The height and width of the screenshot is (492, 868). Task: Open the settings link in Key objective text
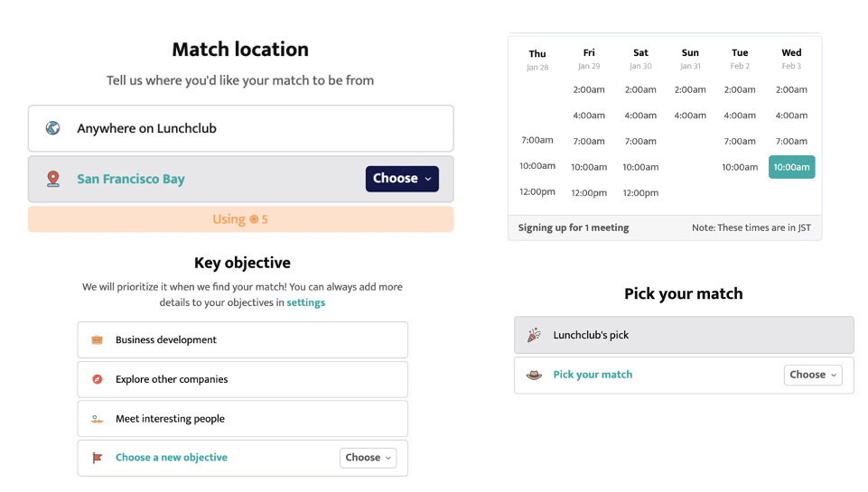click(305, 302)
